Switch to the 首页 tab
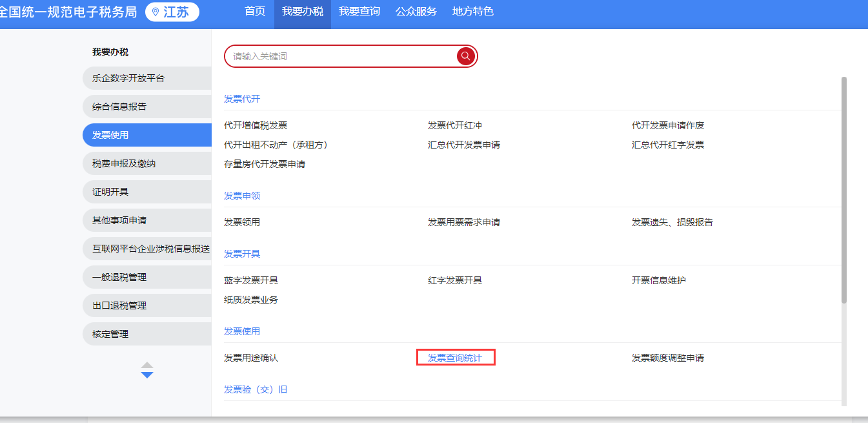Viewport: 868px width, 423px height. (255, 12)
